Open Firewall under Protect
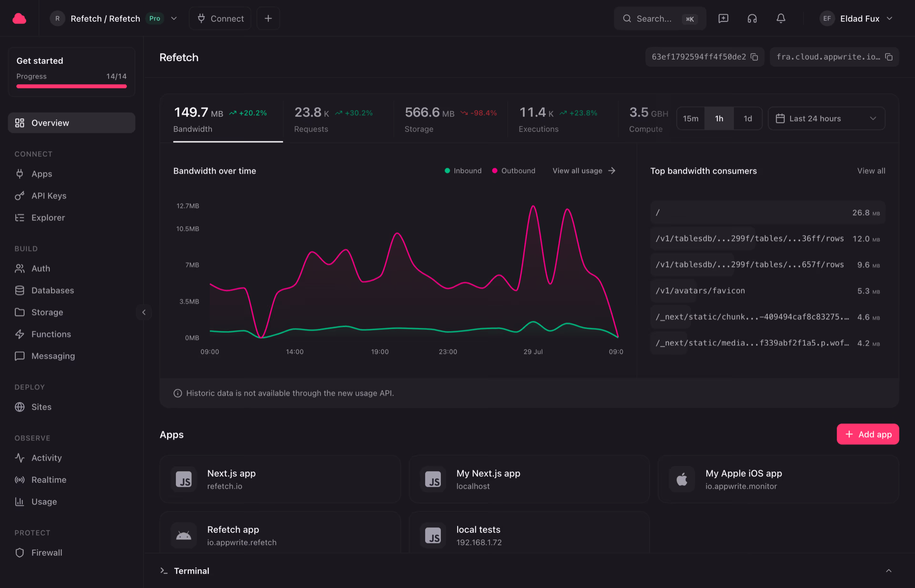 tap(71, 553)
